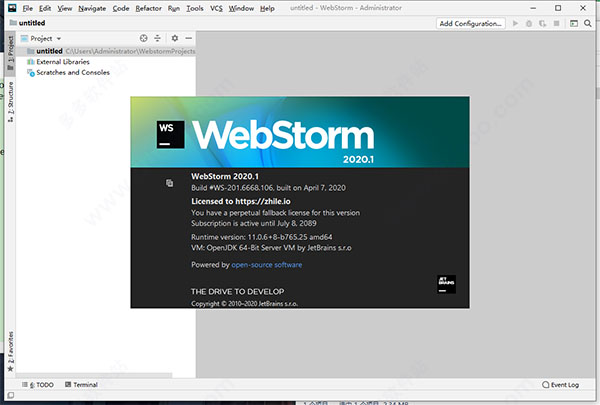
Task: Click the WebStorm app icon in title bar
Action: [x=12, y=8]
